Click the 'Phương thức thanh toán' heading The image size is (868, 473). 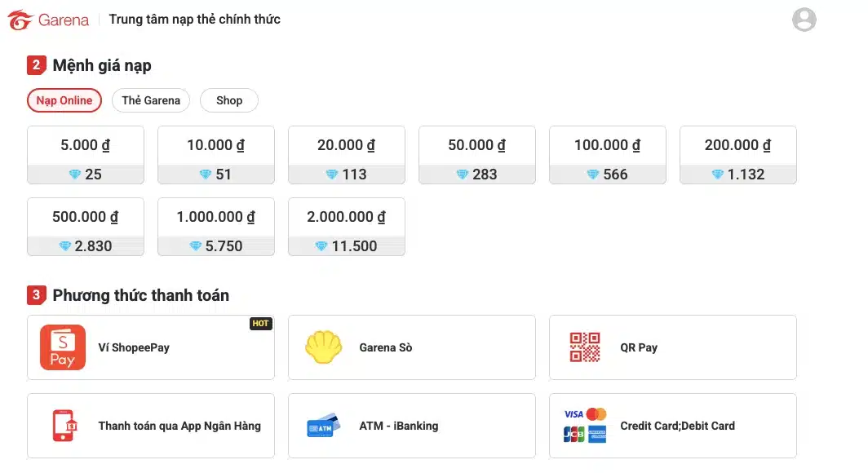point(140,295)
